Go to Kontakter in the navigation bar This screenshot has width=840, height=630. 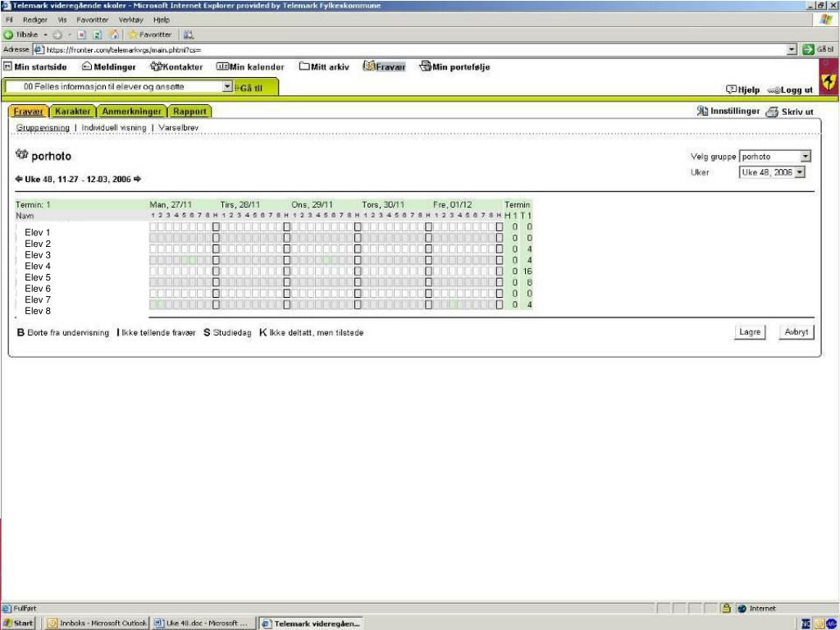pyautogui.click(x=176, y=67)
